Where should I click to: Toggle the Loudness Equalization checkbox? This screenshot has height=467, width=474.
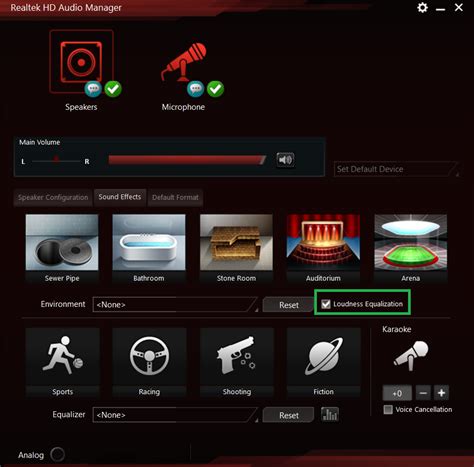[x=326, y=304]
